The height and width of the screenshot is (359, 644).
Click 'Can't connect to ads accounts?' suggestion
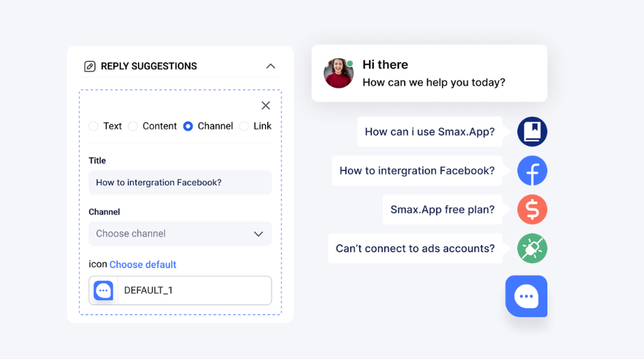(415, 248)
